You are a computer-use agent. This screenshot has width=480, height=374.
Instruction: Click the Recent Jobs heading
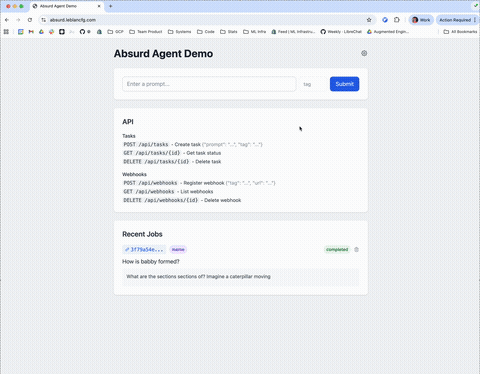142,234
